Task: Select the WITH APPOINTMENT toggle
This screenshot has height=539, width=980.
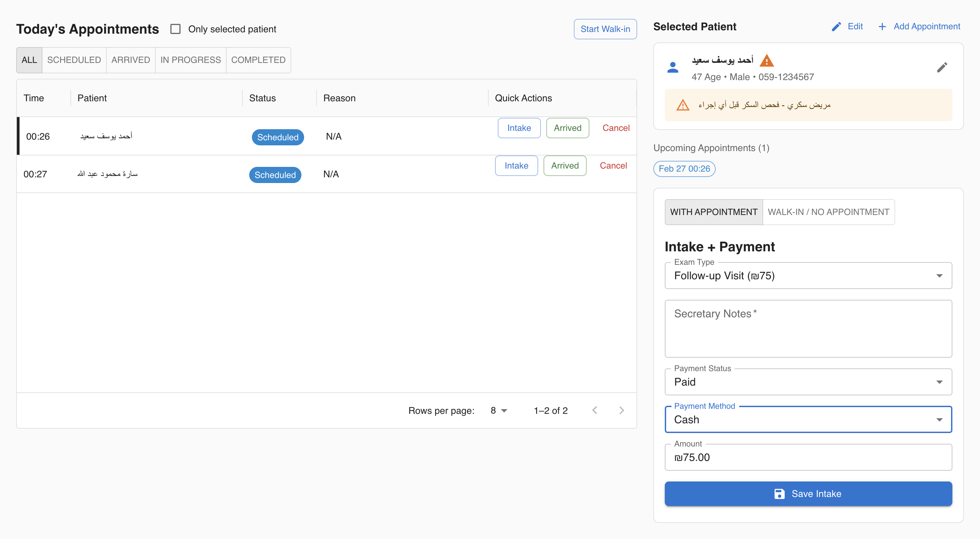Action: pyautogui.click(x=713, y=212)
